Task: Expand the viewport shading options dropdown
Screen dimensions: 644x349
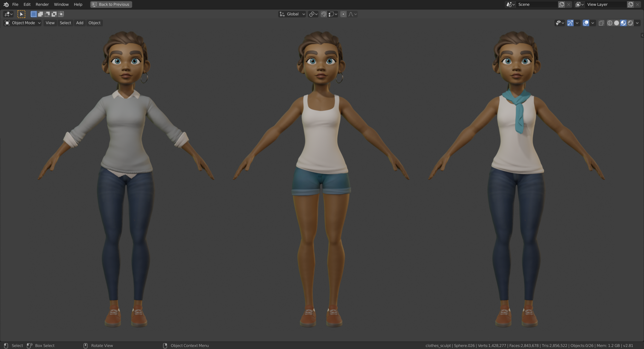Action: click(x=637, y=23)
